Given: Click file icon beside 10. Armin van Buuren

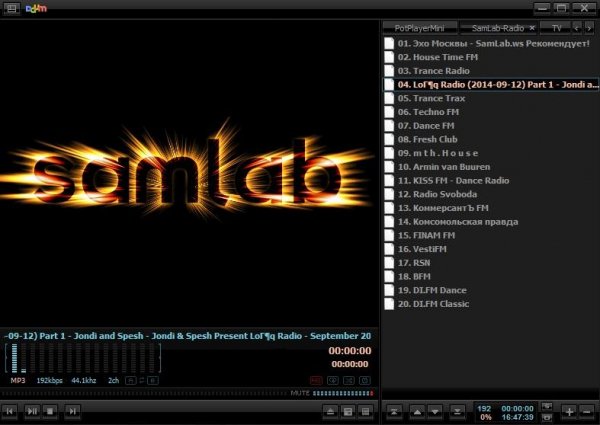Looking at the screenshot, I should point(389,167).
